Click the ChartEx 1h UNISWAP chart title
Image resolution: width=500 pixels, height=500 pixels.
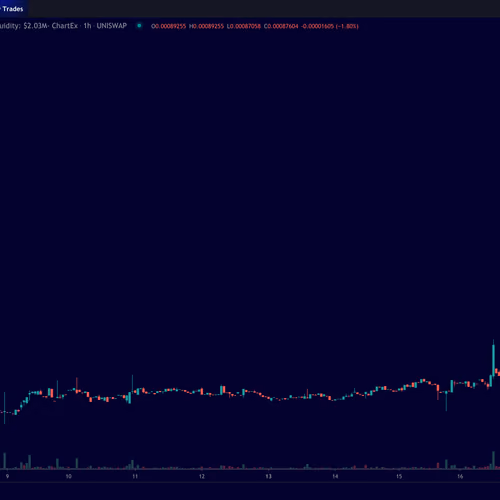(x=89, y=26)
